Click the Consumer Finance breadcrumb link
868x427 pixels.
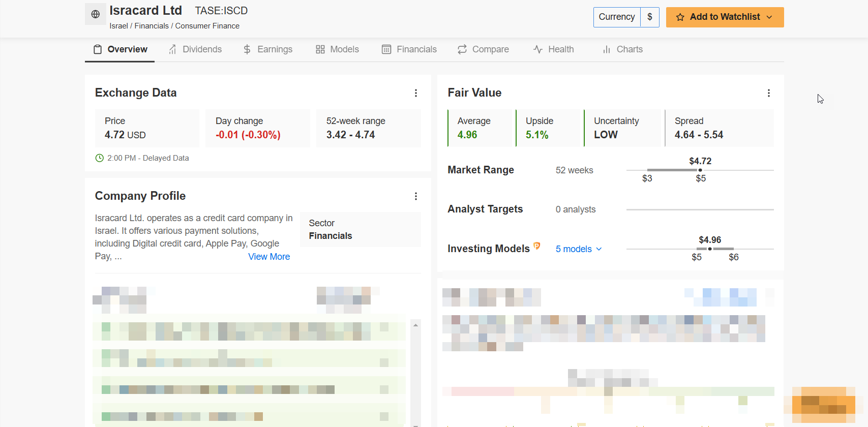pyautogui.click(x=207, y=26)
